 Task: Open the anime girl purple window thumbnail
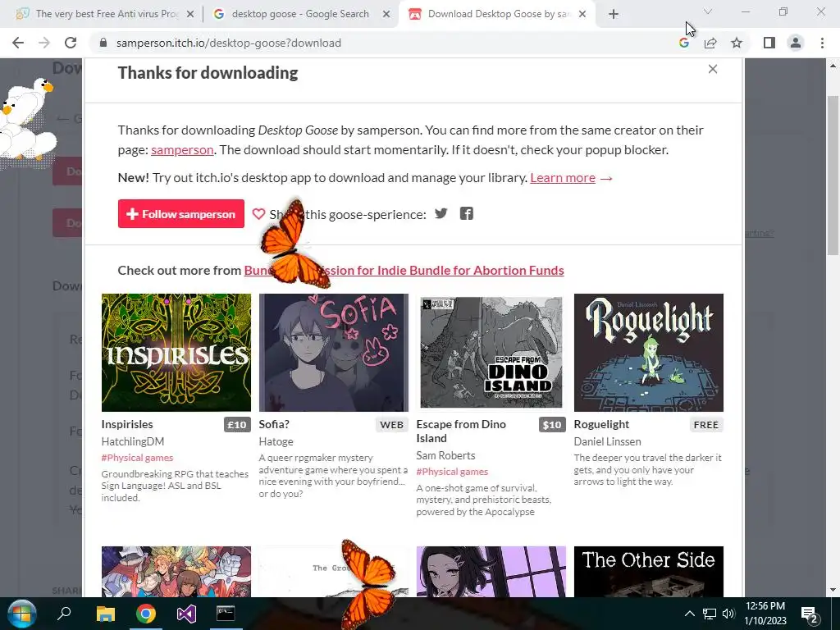pos(491,572)
